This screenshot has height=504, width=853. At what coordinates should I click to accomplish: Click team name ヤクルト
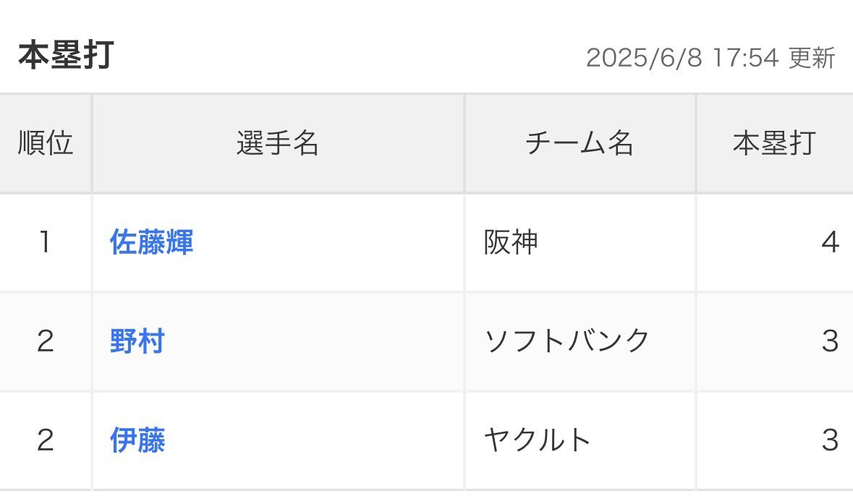[538, 440]
